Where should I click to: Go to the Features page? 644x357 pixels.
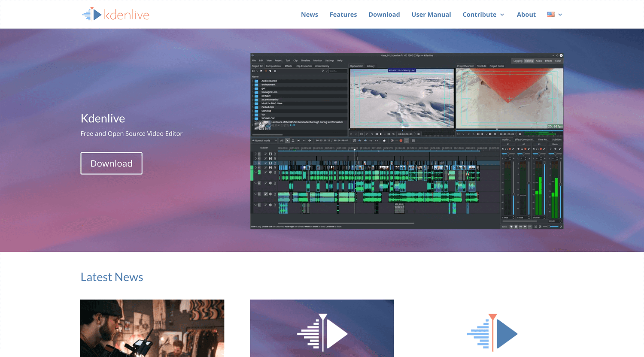click(x=343, y=15)
